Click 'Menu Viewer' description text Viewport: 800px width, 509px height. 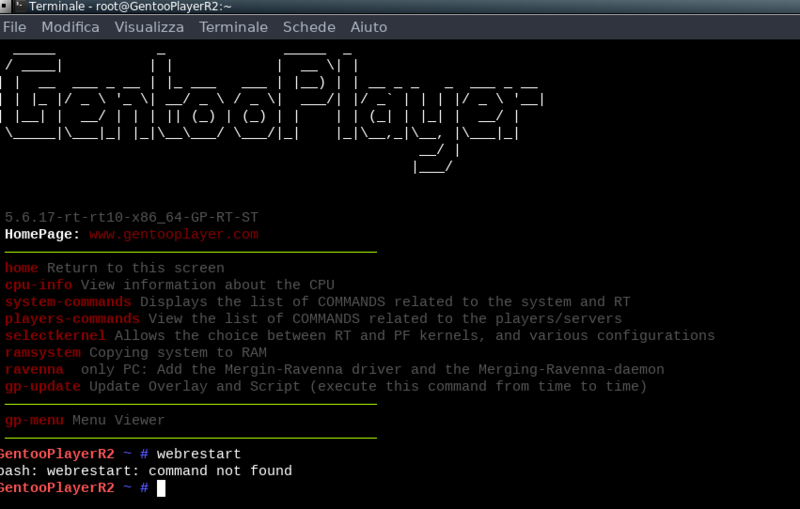pyautogui.click(x=118, y=420)
